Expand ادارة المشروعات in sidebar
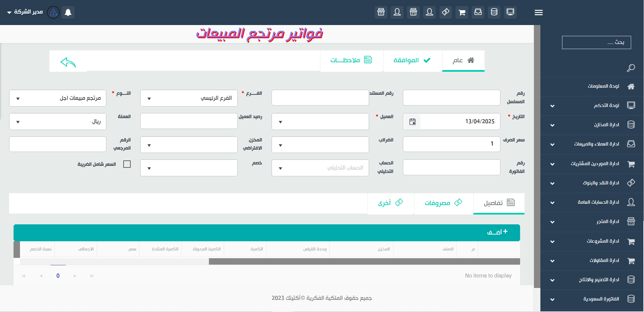 tap(592, 241)
